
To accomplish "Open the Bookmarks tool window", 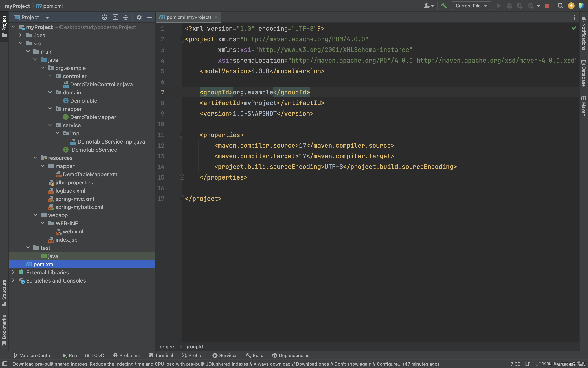I will pos(4,330).
